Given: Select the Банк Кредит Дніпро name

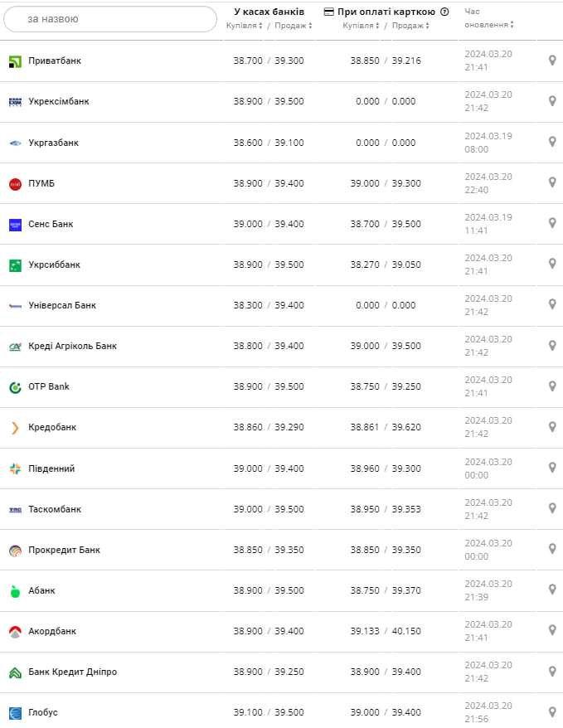Looking at the screenshot, I should click(x=72, y=672).
